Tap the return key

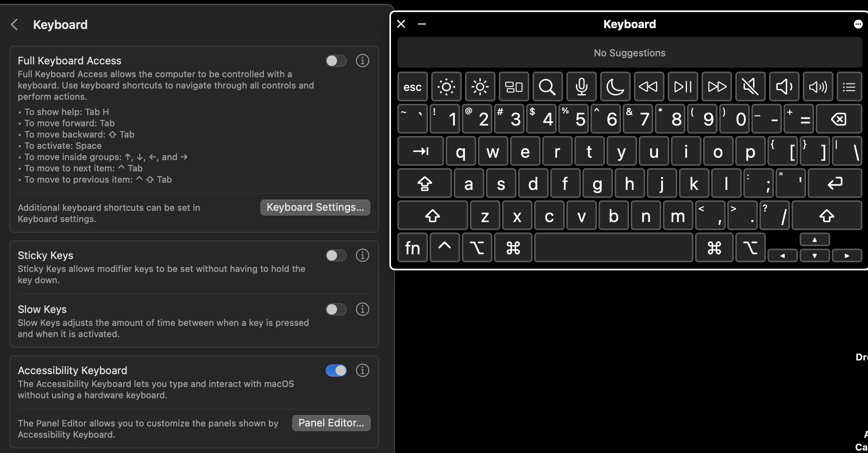click(835, 183)
